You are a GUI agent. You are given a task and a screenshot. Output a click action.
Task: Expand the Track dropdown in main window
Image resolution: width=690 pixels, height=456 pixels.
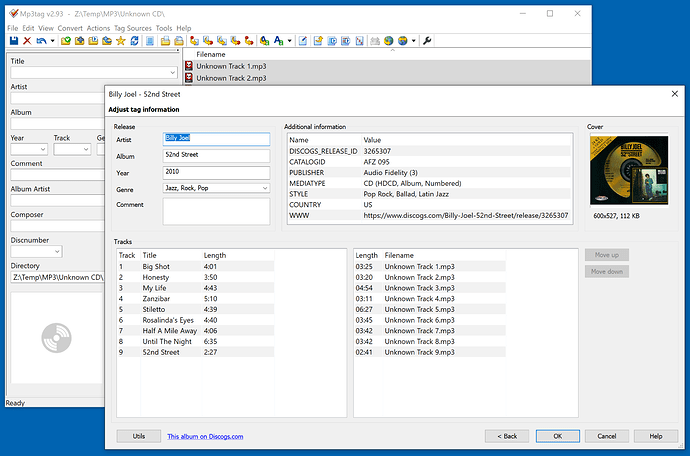coord(86,149)
